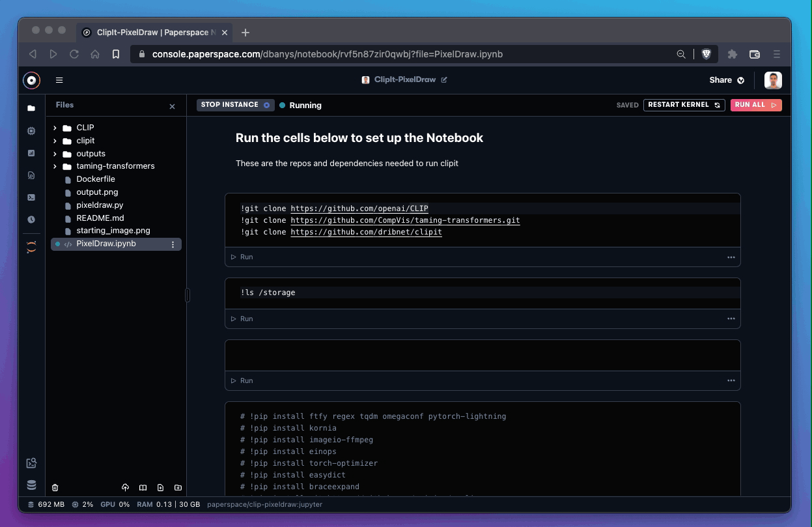
Task: Click the Brave shields icon
Action: [x=707, y=54]
